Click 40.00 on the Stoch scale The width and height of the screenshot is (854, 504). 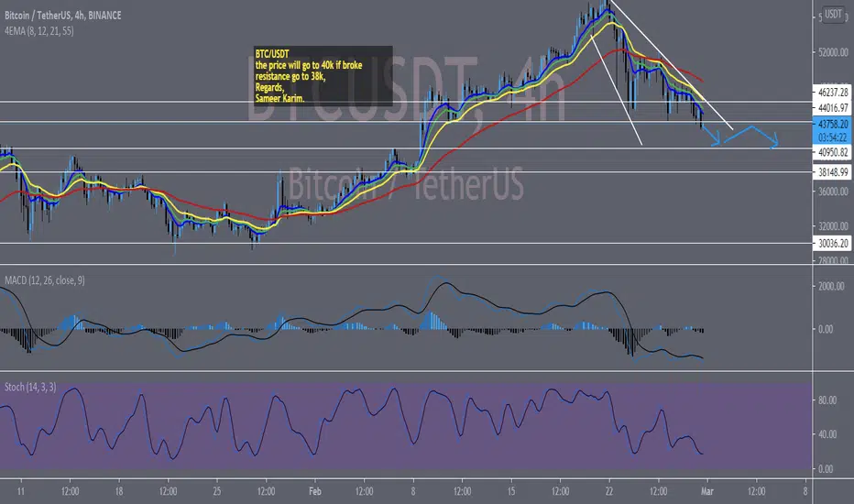point(827,434)
